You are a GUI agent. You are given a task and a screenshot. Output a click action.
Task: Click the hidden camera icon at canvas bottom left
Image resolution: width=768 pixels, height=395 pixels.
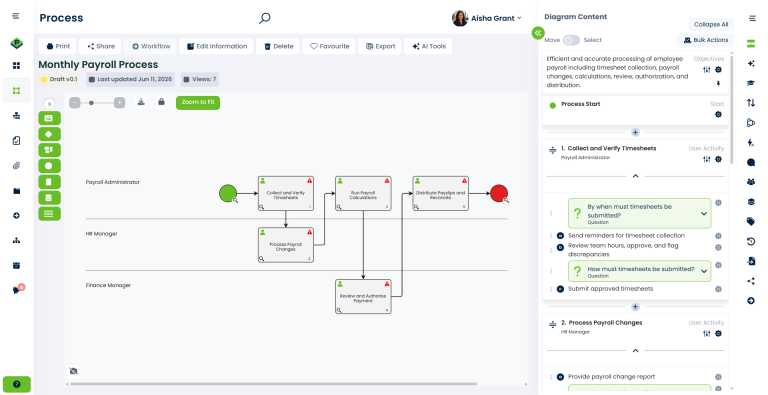(73, 371)
